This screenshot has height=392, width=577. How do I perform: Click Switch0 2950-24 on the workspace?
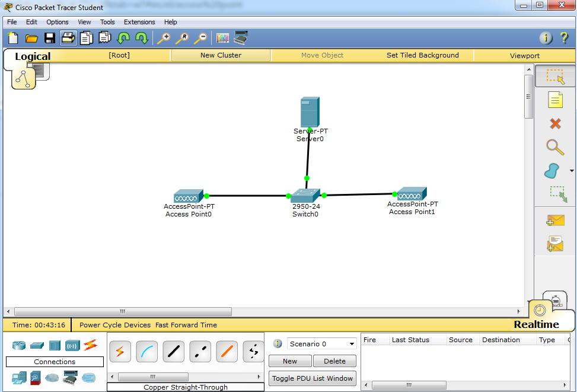click(x=305, y=195)
